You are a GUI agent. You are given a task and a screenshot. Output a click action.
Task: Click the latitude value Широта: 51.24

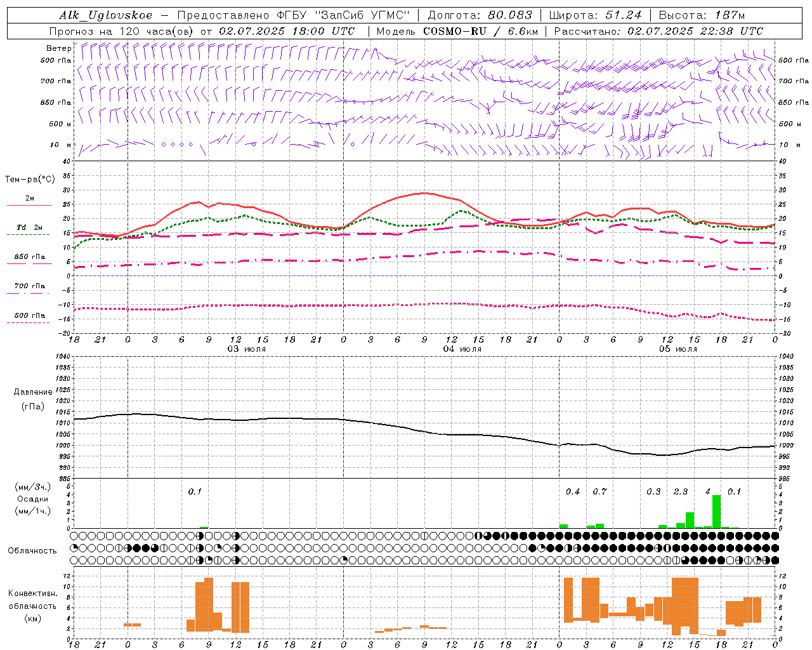(x=595, y=15)
